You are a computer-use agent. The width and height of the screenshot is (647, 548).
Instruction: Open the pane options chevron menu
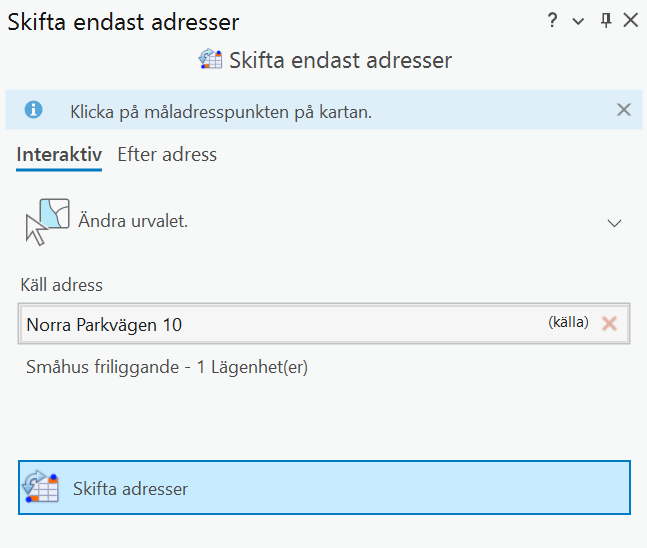point(578,21)
